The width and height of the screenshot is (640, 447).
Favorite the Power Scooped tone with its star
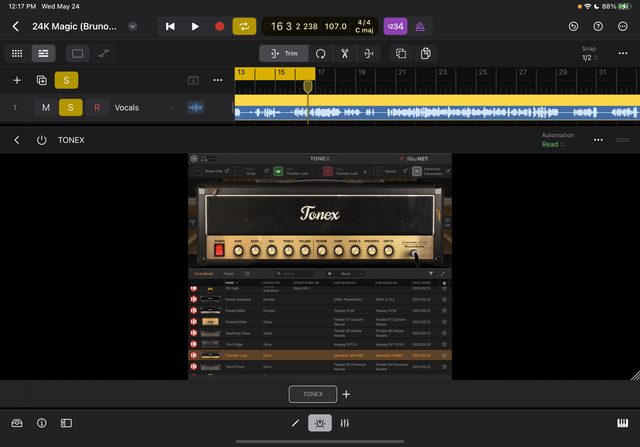pyautogui.click(x=444, y=300)
